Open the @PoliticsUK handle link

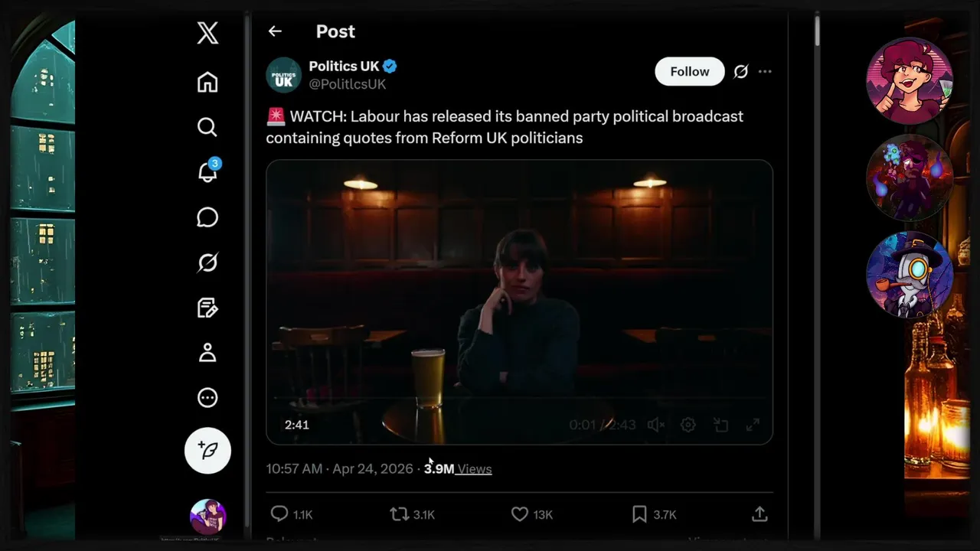point(347,84)
